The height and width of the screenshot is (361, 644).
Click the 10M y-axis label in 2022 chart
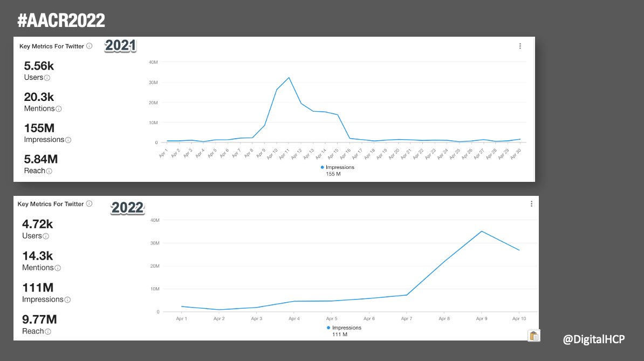click(x=155, y=289)
